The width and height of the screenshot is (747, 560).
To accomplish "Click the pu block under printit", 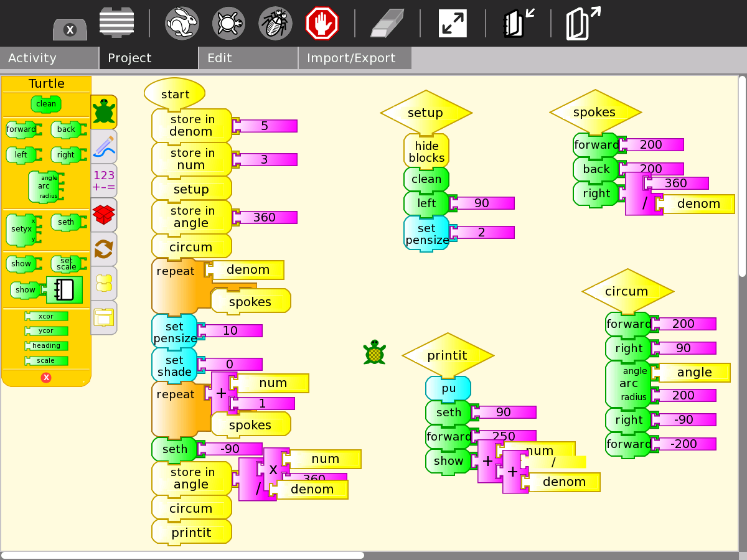I will coord(448,388).
